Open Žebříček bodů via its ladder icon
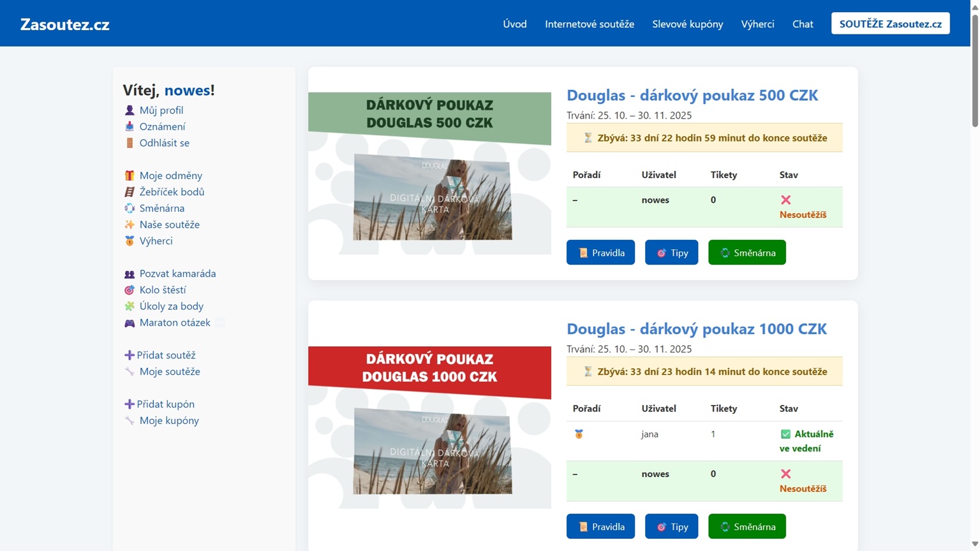Viewport: 980px width, 551px height. pos(130,192)
